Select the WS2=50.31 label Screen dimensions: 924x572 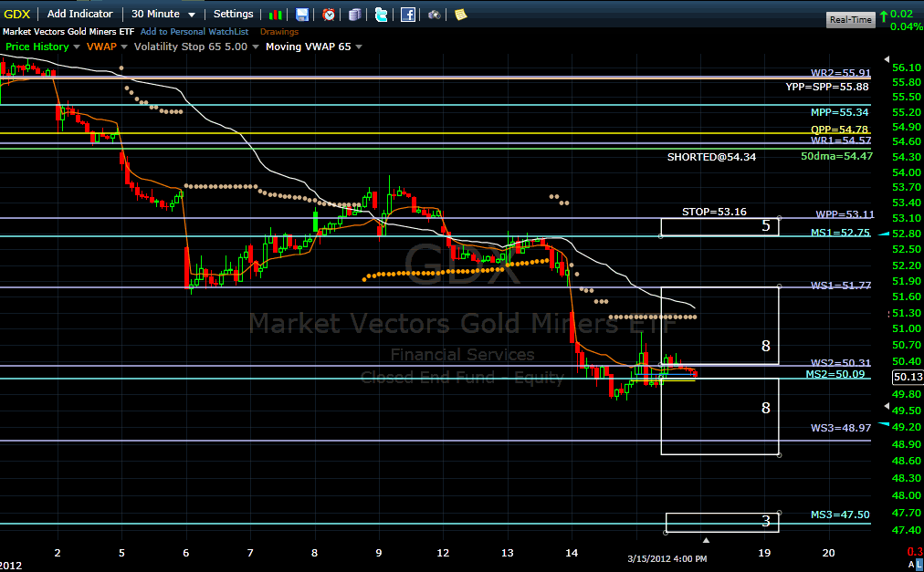tap(840, 363)
